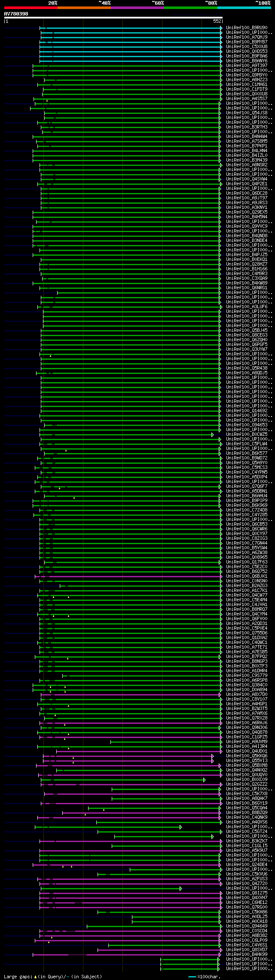
Task: Select the UniRef100_Q5A9Y0 label
Action: pos(247,463)
